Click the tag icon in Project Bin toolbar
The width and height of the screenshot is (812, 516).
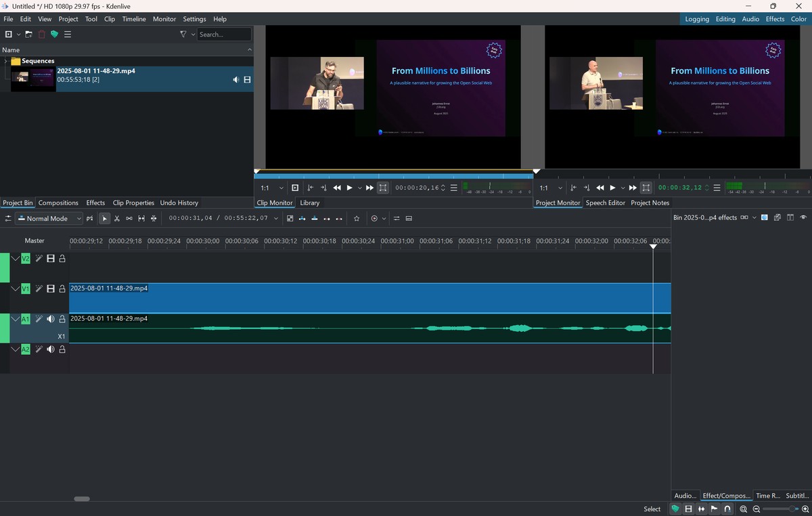point(55,35)
